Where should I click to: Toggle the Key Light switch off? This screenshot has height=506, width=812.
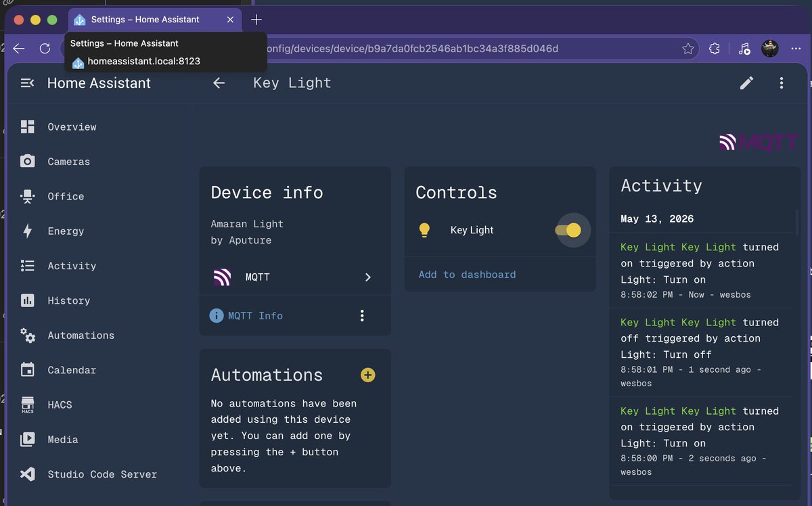pos(568,230)
